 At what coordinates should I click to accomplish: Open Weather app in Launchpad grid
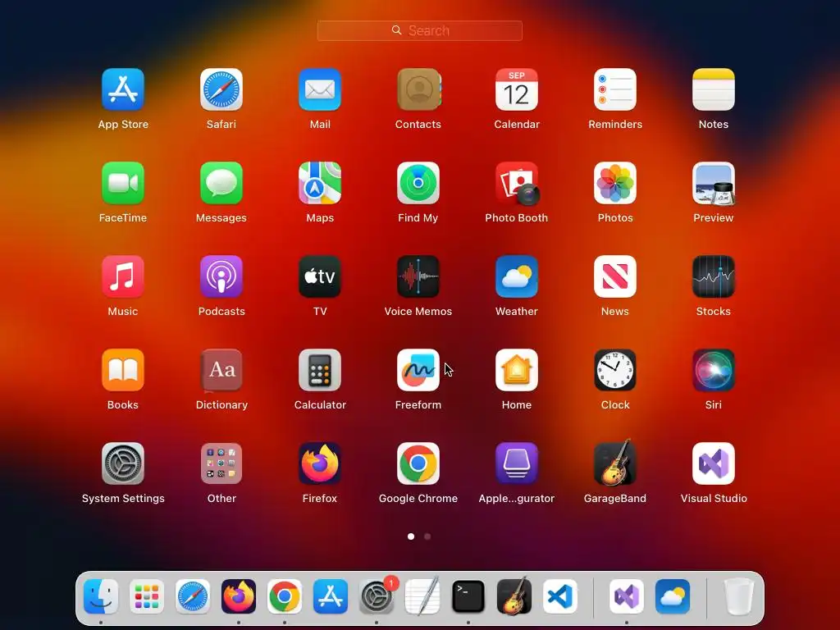click(x=517, y=276)
